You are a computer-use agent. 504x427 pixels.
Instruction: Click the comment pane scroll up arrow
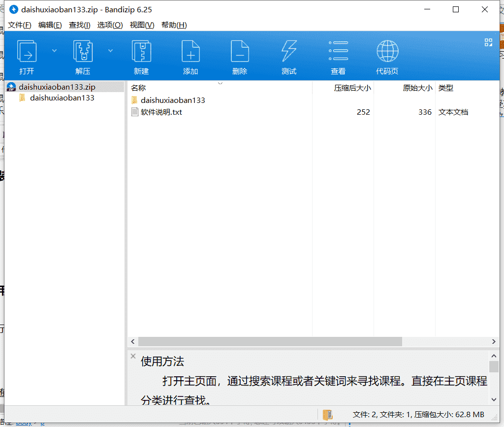point(494,356)
